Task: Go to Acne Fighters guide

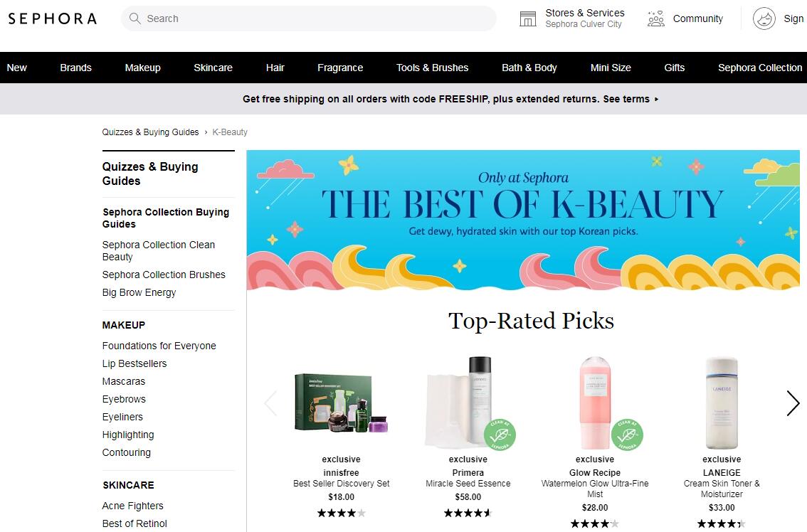Action: tap(133, 506)
